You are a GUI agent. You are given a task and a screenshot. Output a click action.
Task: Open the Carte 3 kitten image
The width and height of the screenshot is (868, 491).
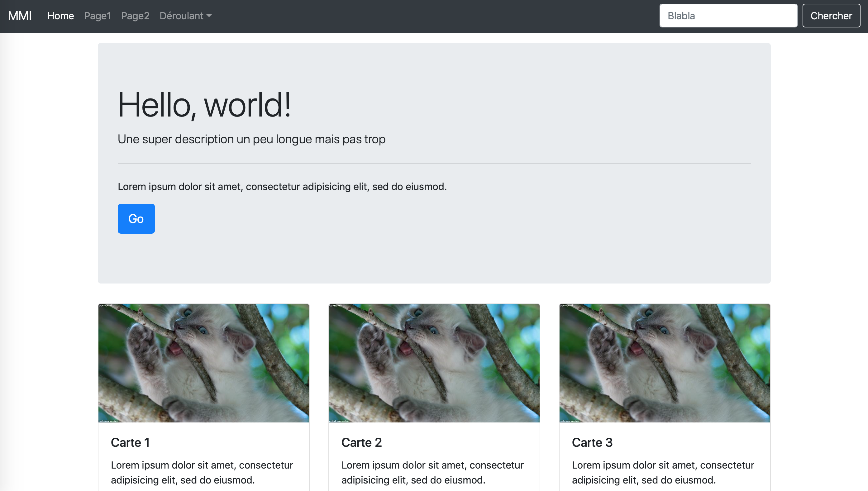664,363
